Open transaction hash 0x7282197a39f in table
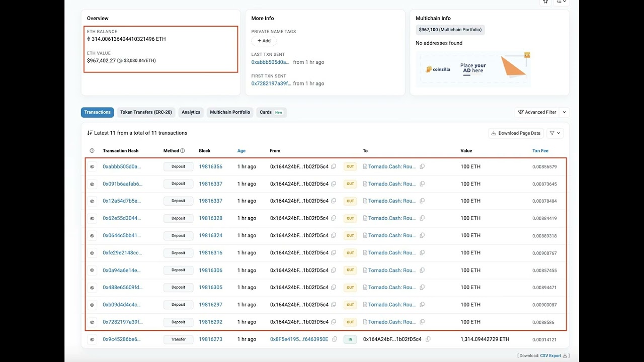The image size is (644, 362). pos(123,322)
